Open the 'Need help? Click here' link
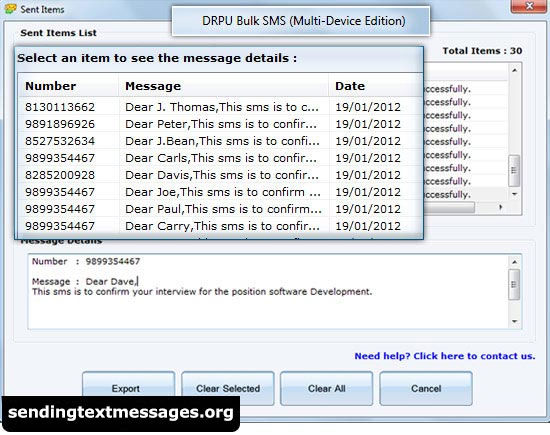550x435 pixels. pos(445,356)
